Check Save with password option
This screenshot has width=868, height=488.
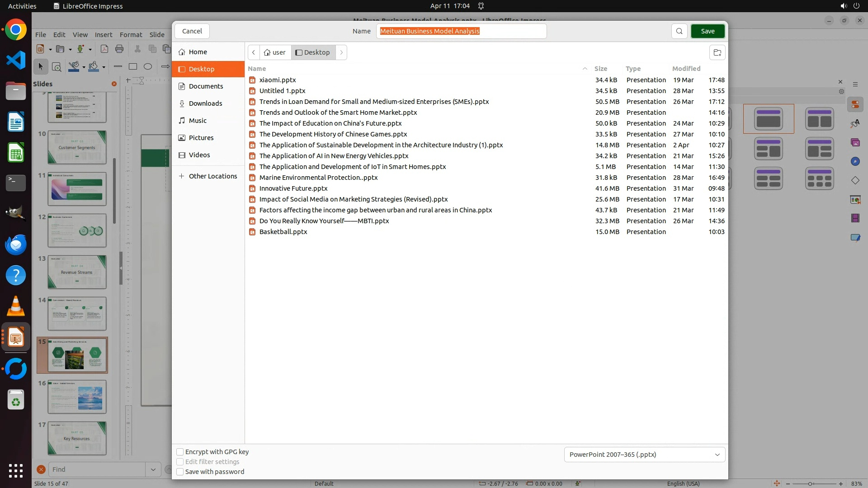[x=180, y=472]
